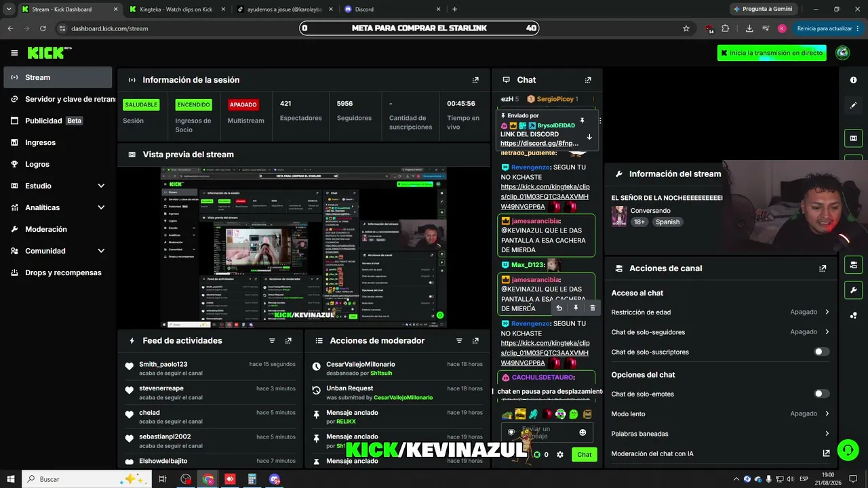Open the hamburger menu beside the Kick logo
868x488 pixels.
tap(14, 53)
